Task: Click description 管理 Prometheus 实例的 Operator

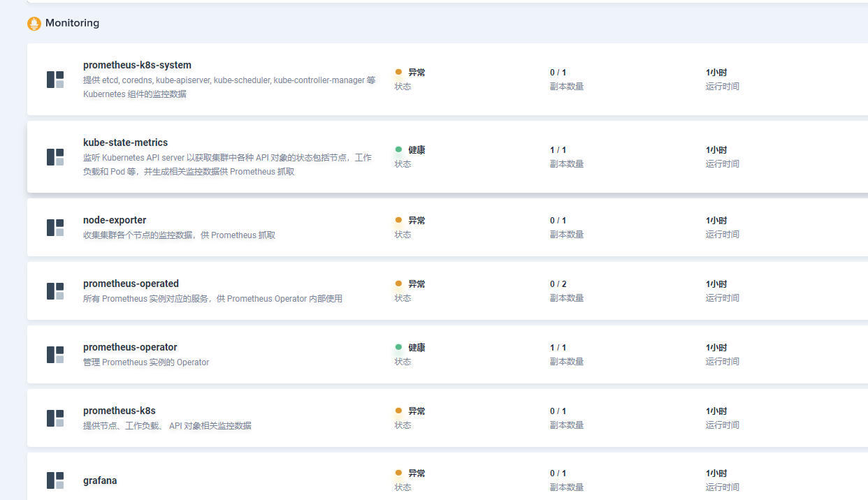Action: [x=146, y=362]
